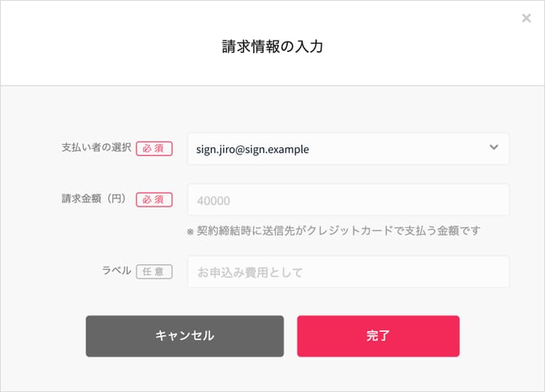Click the 任意 optional badge
The height and width of the screenshot is (392, 545).
click(x=154, y=272)
